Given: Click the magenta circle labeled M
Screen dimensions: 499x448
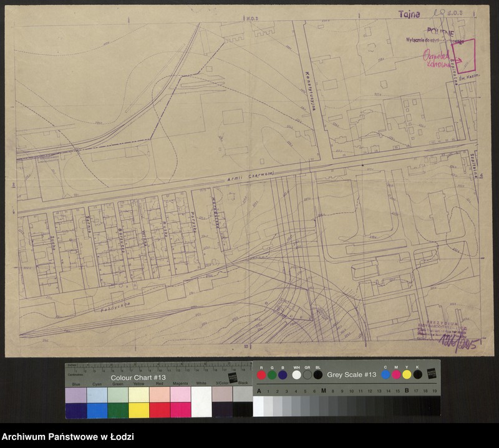Looking at the screenshot, I should (x=397, y=374).
